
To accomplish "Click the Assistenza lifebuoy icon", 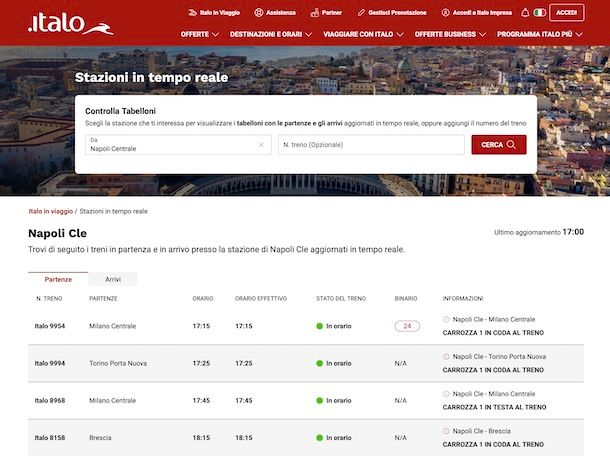I will pyautogui.click(x=259, y=13).
